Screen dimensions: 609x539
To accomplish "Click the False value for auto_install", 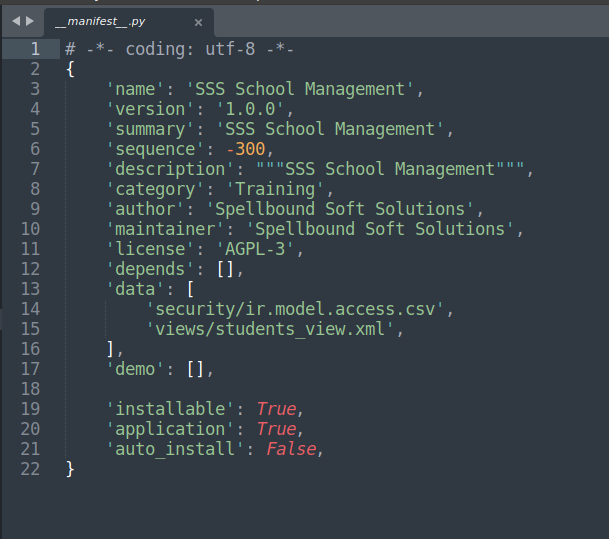I will click(292, 449).
